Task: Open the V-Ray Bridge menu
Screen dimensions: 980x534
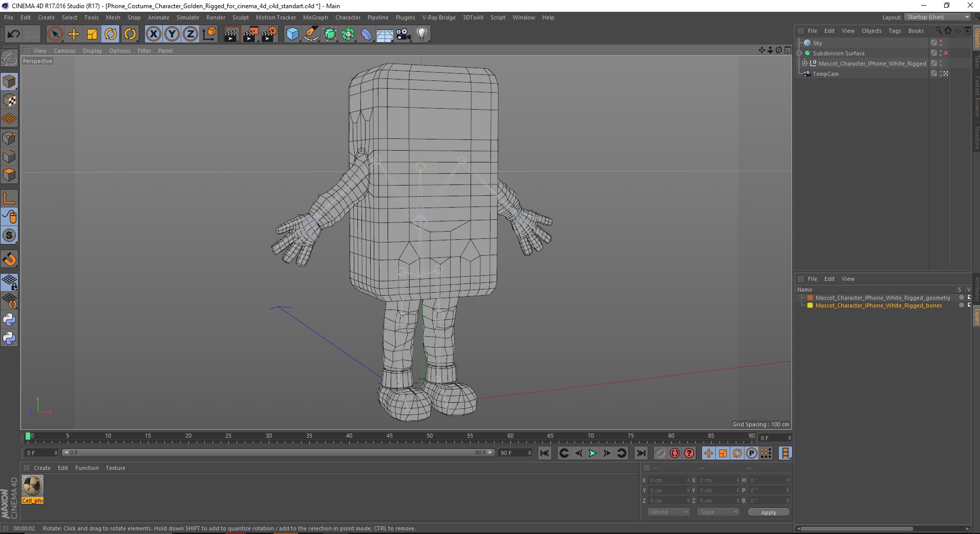Action: click(x=439, y=17)
